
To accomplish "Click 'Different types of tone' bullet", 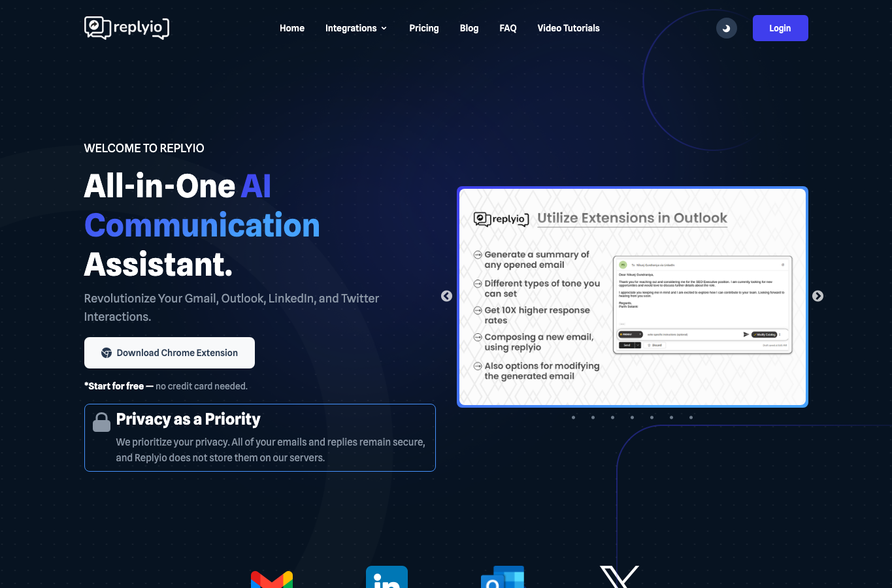I will 537,288.
